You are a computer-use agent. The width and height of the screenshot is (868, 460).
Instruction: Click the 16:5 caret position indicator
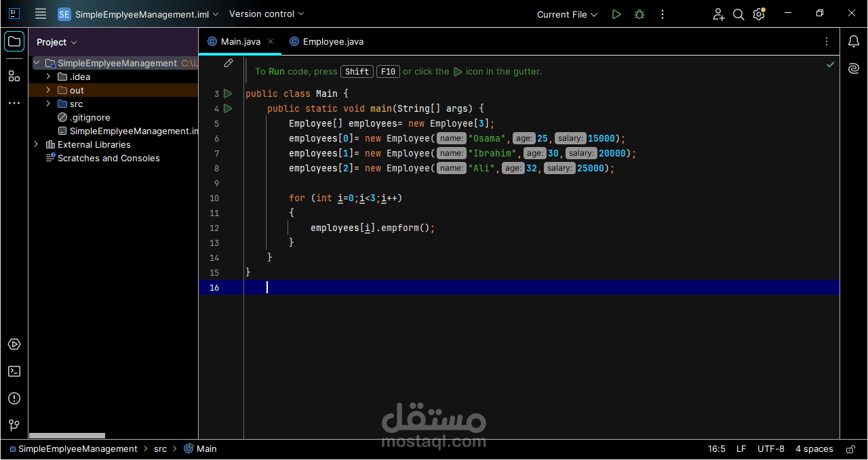717,448
